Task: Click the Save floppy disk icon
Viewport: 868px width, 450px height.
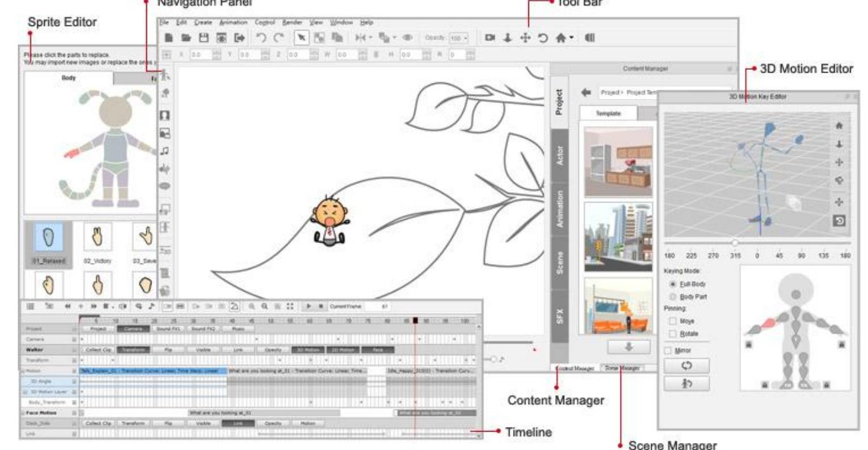Action: [203, 38]
